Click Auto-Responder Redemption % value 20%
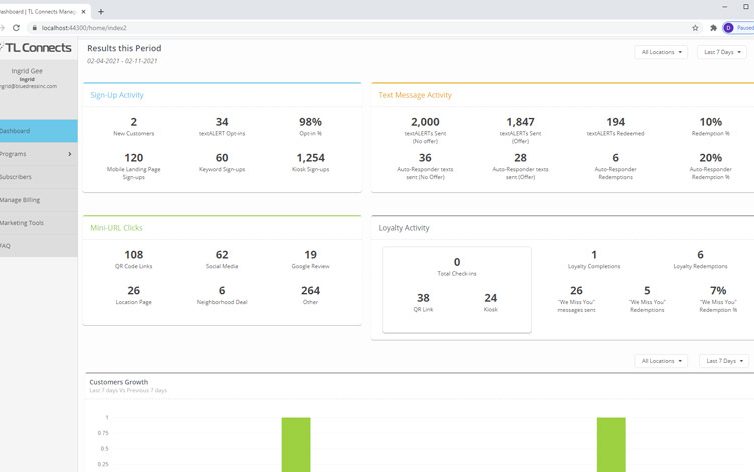The height and width of the screenshot is (472, 754). pos(711,158)
